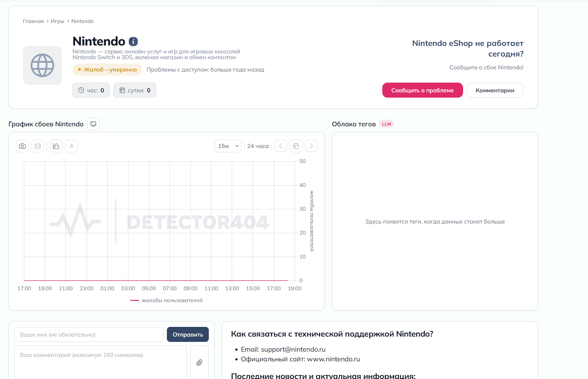The width and height of the screenshot is (588, 379).
Task: Click the Облако тегов heading
Action: point(354,124)
